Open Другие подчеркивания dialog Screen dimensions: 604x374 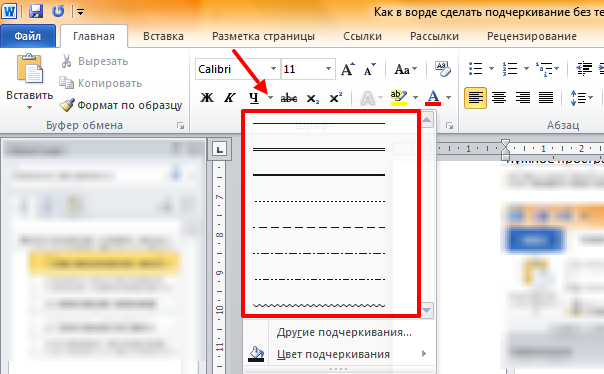click(x=344, y=332)
